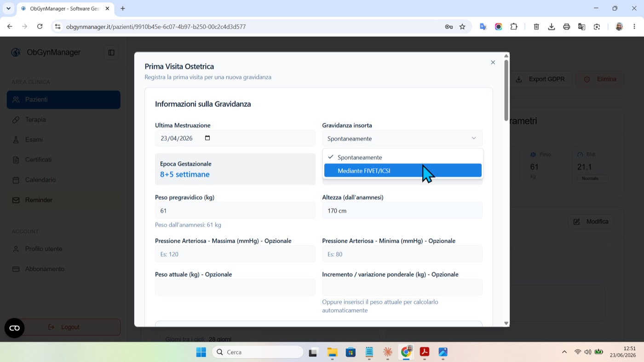This screenshot has height=362, width=644.
Task: Open calendar picker in Ultima Mestruazione field
Action: (207, 138)
